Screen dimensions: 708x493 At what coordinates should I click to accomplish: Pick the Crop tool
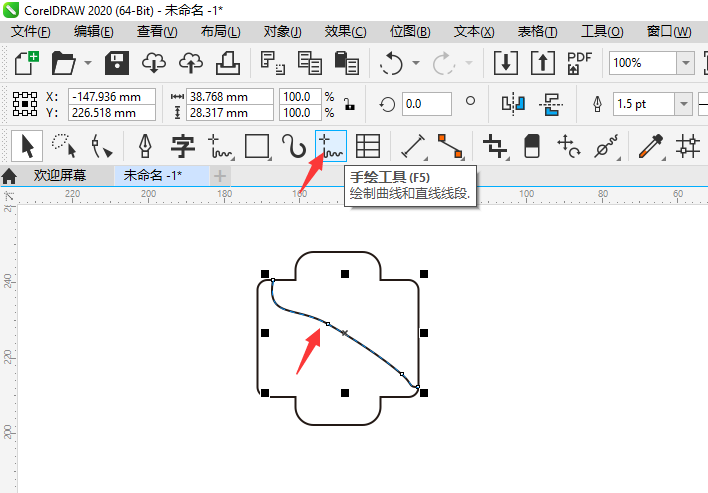click(x=493, y=147)
